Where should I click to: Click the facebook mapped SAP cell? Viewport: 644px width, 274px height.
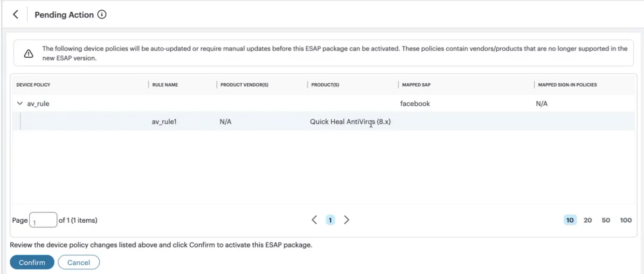[415, 103]
